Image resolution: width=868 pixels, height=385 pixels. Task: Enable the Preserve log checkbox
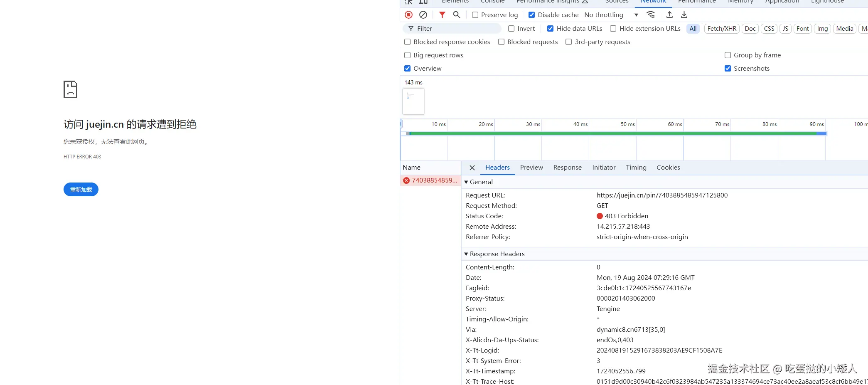pyautogui.click(x=475, y=15)
